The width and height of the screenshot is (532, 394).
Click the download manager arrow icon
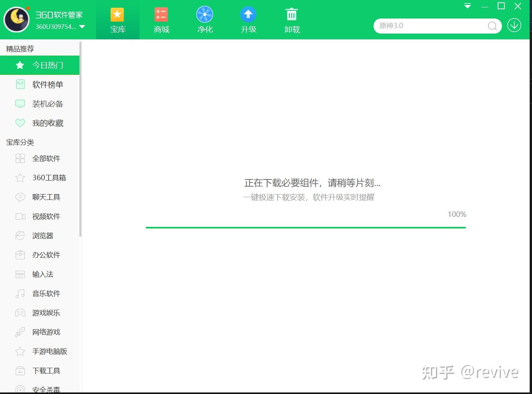pos(514,25)
